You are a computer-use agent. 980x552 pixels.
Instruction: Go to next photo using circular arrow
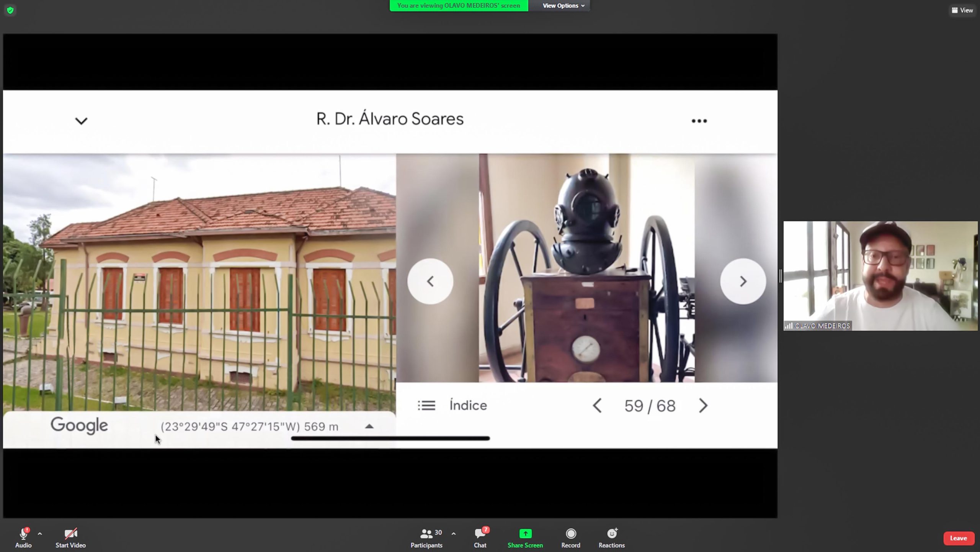click(743, 282)
